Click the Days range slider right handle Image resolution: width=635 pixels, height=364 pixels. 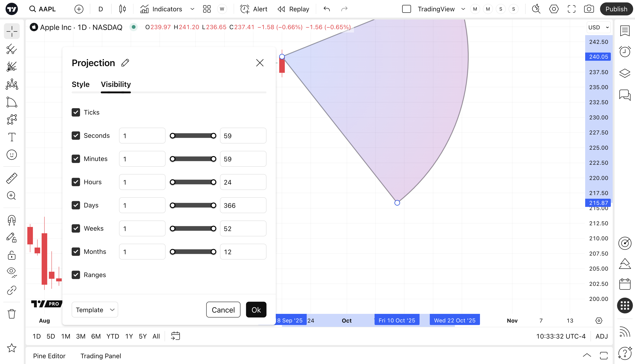click(213, 205)
